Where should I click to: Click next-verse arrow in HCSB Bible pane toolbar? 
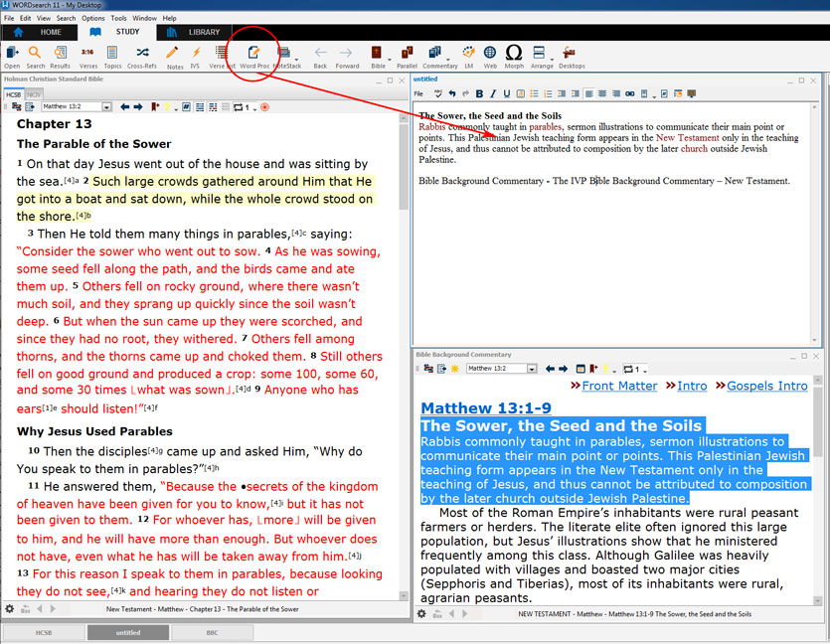[x=138, y=107]
